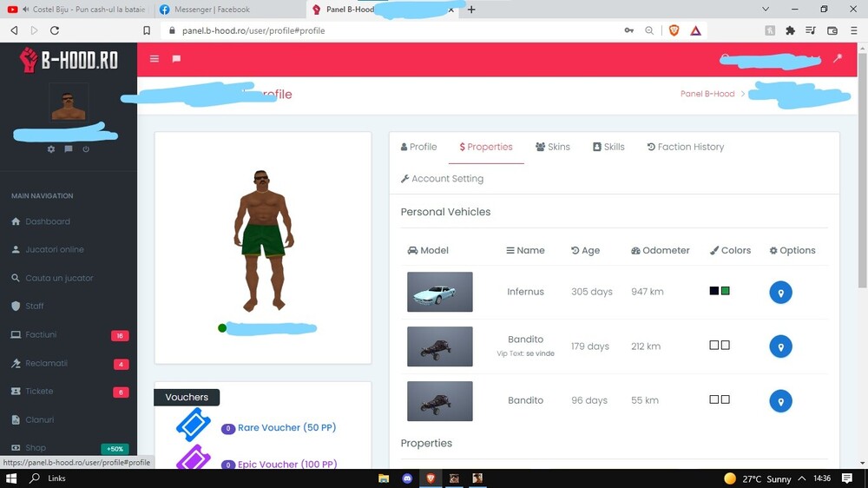
Task: Open the chat bubble icon in red header
Action: click(x=176, y=59)
